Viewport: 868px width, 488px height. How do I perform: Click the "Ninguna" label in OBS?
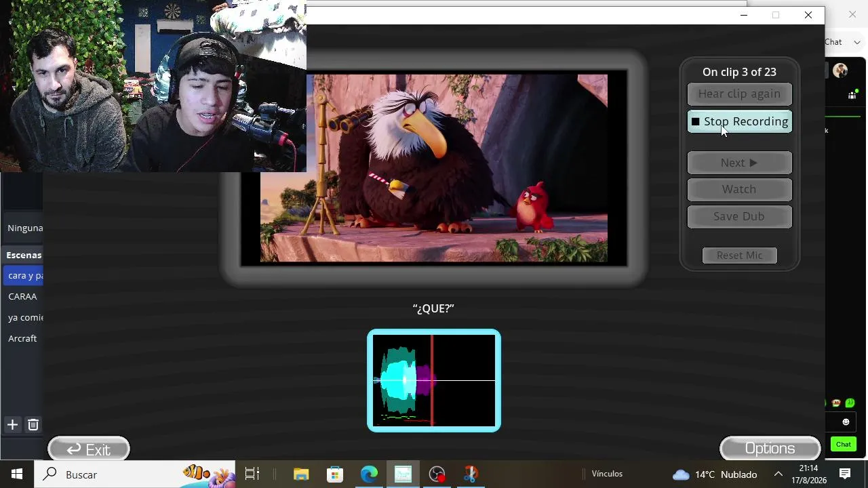pyautogui.click(x=25, y=228)
